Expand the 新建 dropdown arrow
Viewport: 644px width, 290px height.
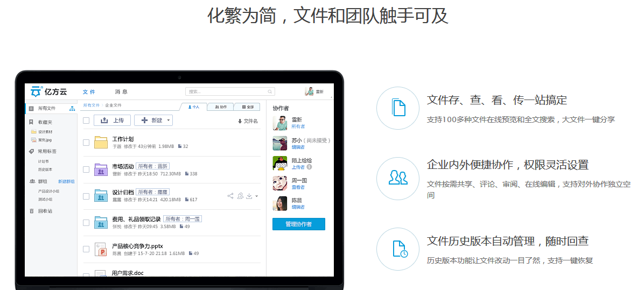pyautogui.click(x=169, y=121)
